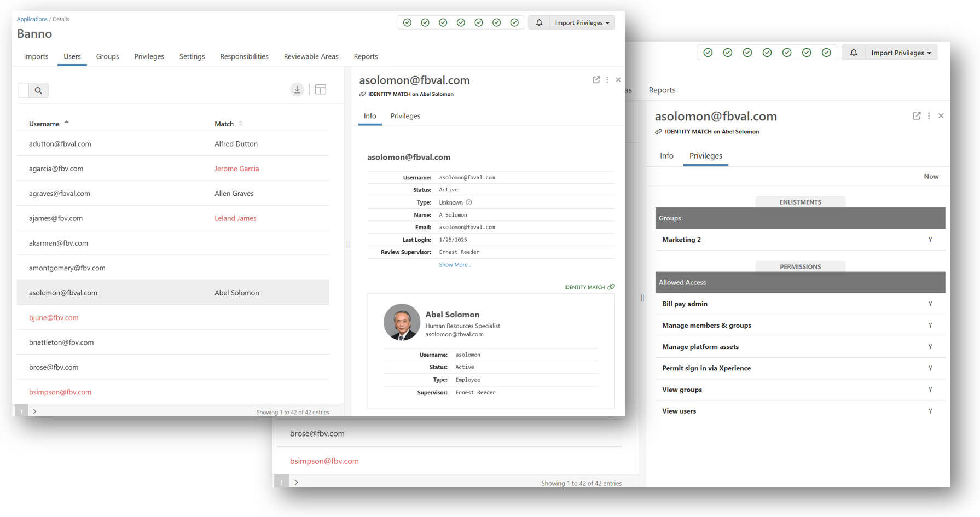Open asolomon details in new window icon
980x517 pixels.
[596, 80]
